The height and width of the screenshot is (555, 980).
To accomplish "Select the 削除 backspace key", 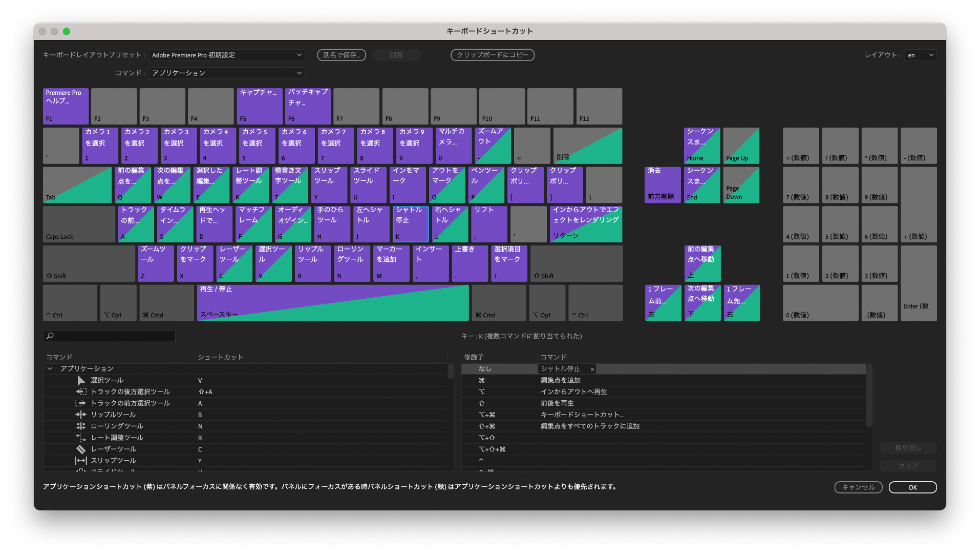I will coord(587,146).
